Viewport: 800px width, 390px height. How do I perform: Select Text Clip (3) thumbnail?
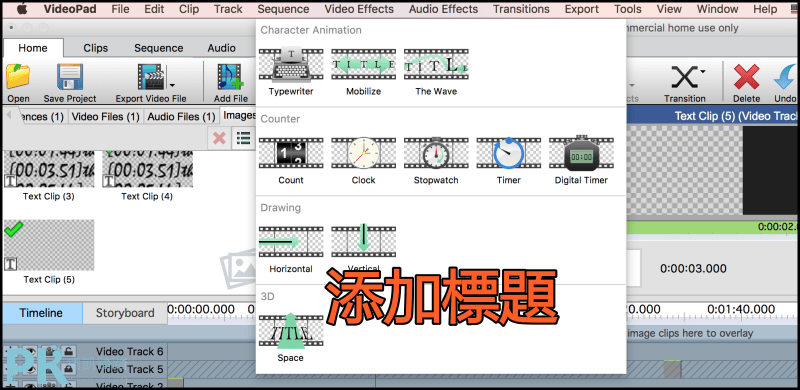coord(49,169)
